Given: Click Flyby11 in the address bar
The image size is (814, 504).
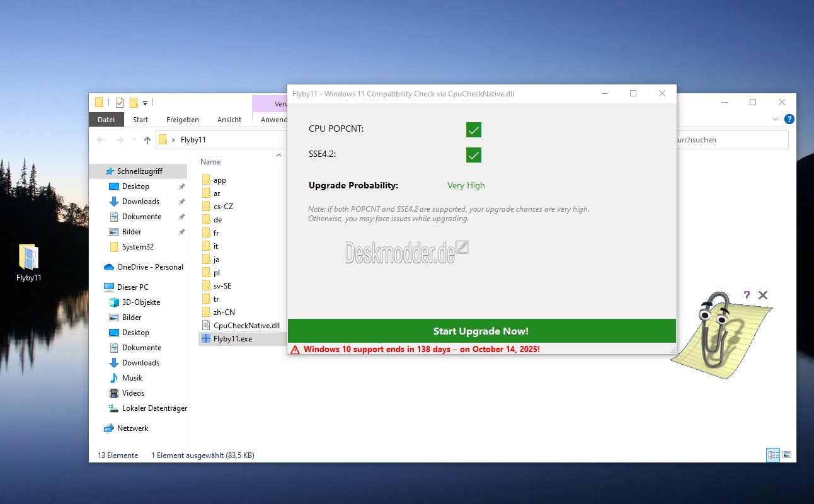Looking at the screenshot, I should coord(193,140).
